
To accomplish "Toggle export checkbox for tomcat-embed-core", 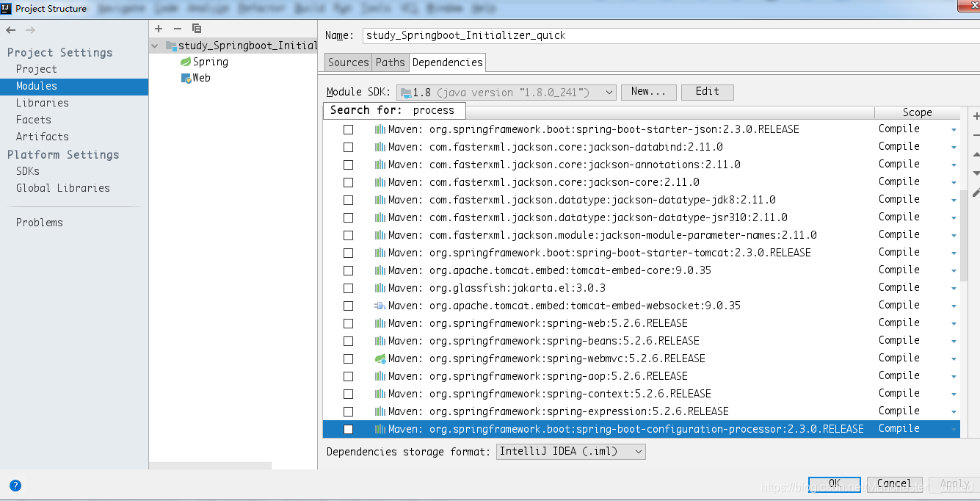I will [349, 270].
